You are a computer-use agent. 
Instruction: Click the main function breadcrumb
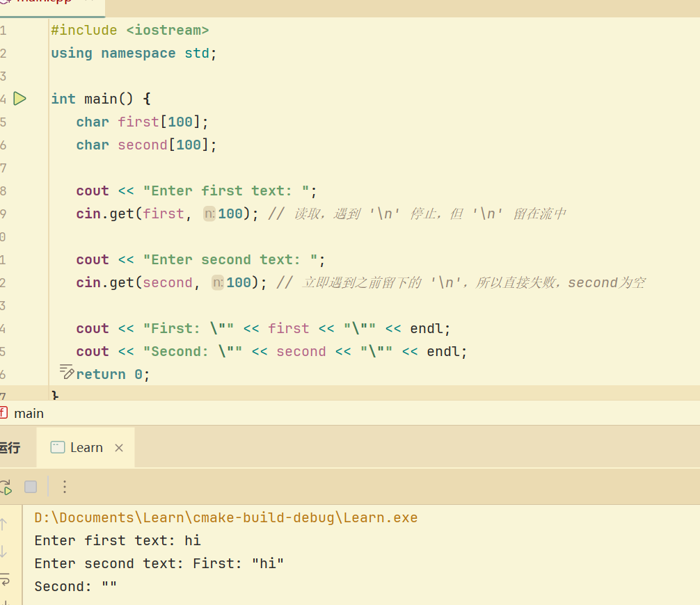coord(29,413)
